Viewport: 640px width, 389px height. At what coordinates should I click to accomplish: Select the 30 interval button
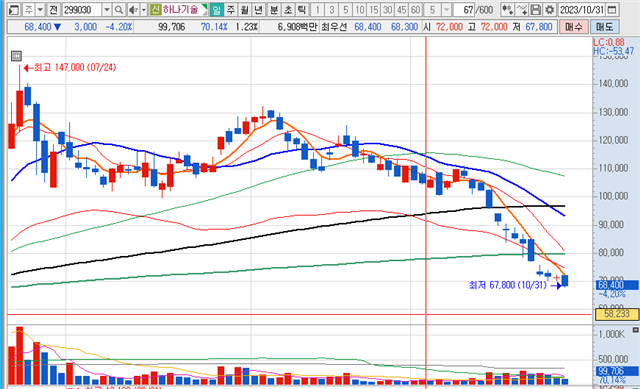coord(388,9)
